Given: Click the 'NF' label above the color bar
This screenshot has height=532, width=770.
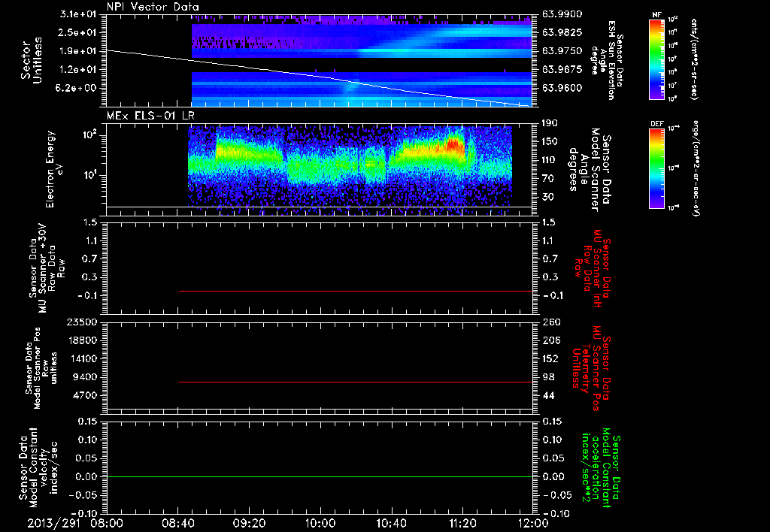Looking at the screenshot, I should pyautogui.click(x=656, y=15).
